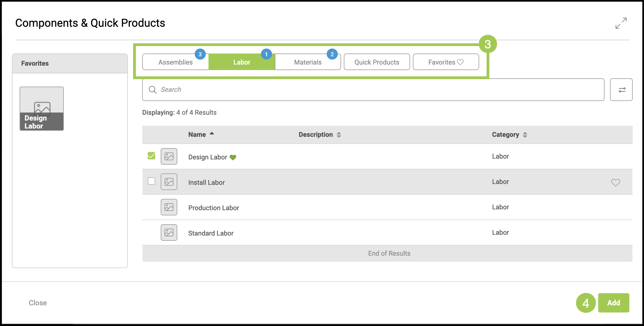Click the Production Labor image placeholder icon
Screen dimensions: 644x326
(169, 207)
